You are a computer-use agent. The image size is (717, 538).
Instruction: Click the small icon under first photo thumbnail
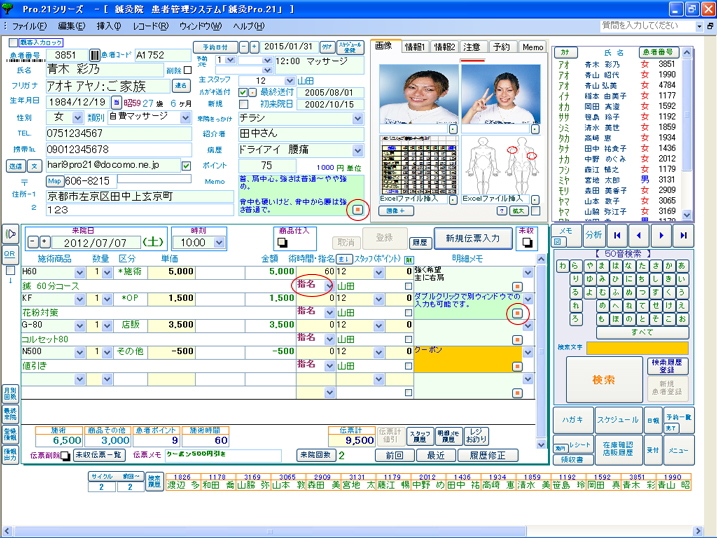tap(453, 129)
